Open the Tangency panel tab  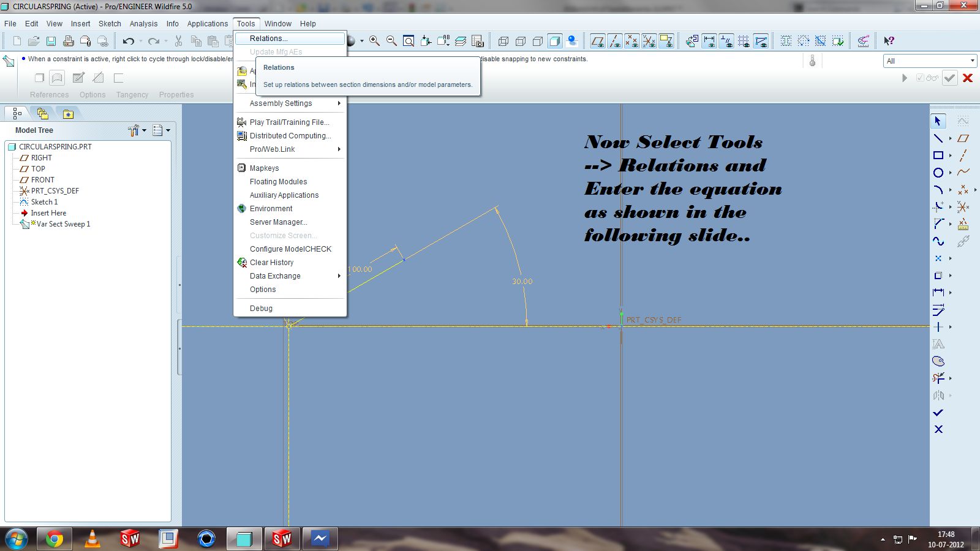132,95
